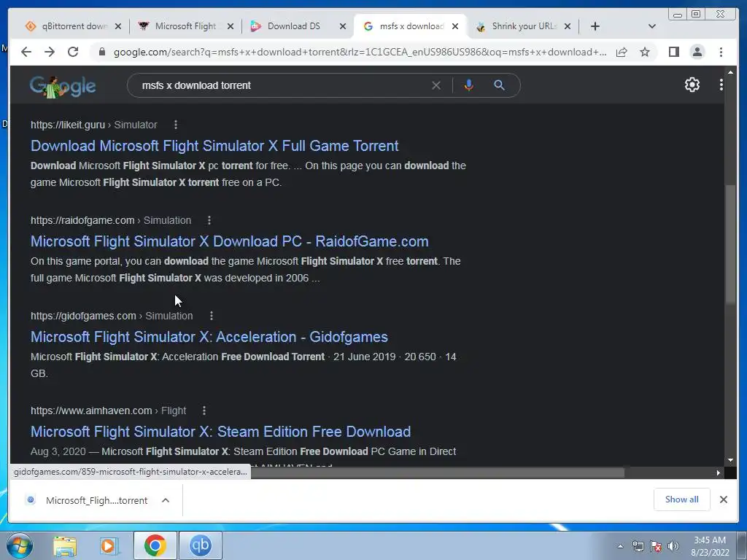This screenshot has height=560, width=747.
Task: Click the https://raidofgame.com breadcrumb URL
Action: pos(82,220)
